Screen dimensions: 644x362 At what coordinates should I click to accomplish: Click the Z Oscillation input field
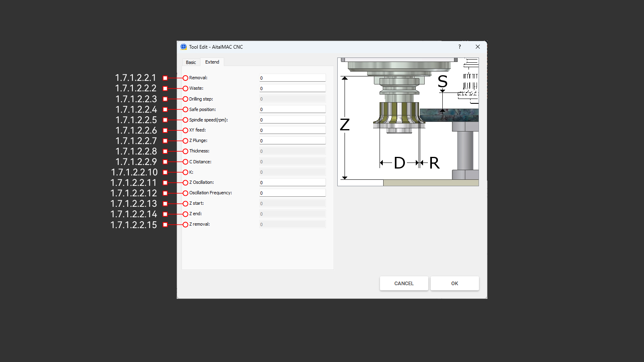click(x=292, y=183)
